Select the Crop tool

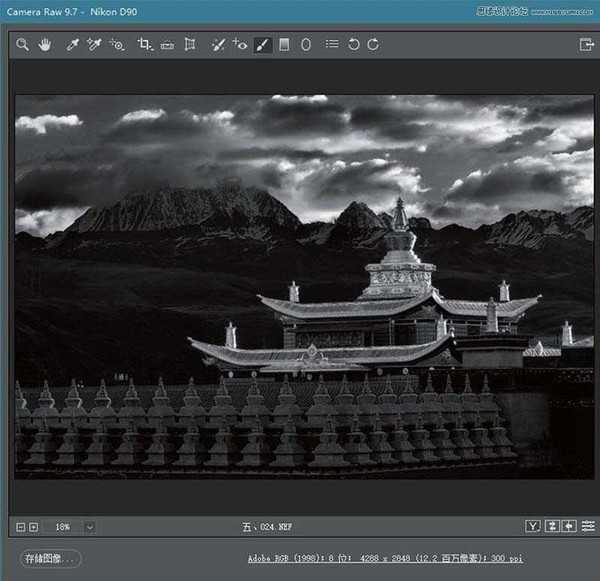145,45
